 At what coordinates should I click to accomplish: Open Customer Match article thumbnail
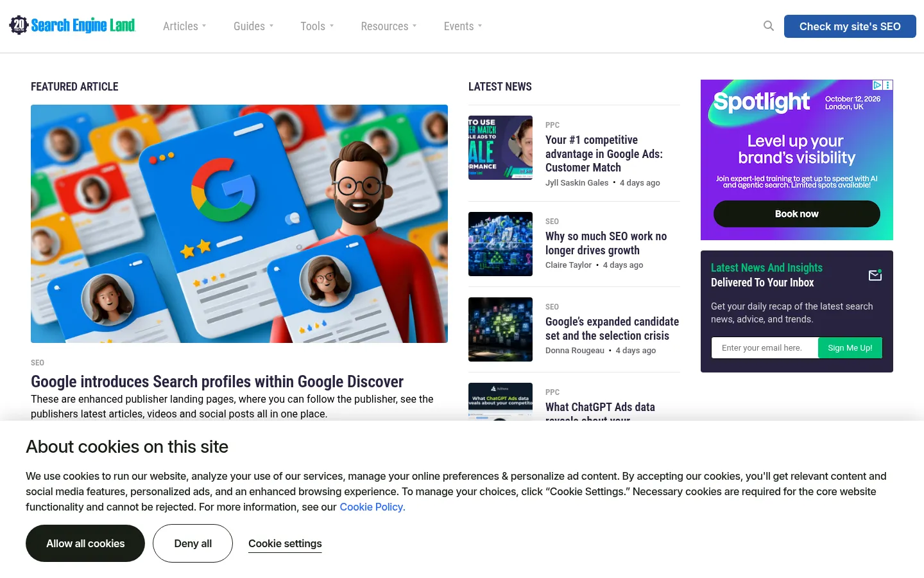click(501, 148)
